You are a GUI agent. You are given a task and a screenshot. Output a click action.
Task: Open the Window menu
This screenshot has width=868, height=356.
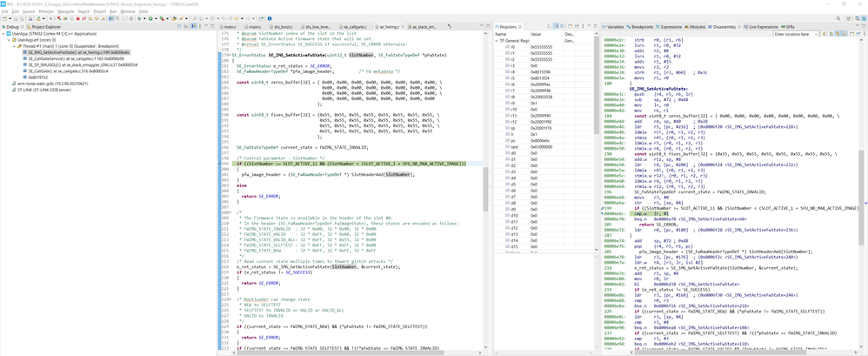tap(127, 11)
